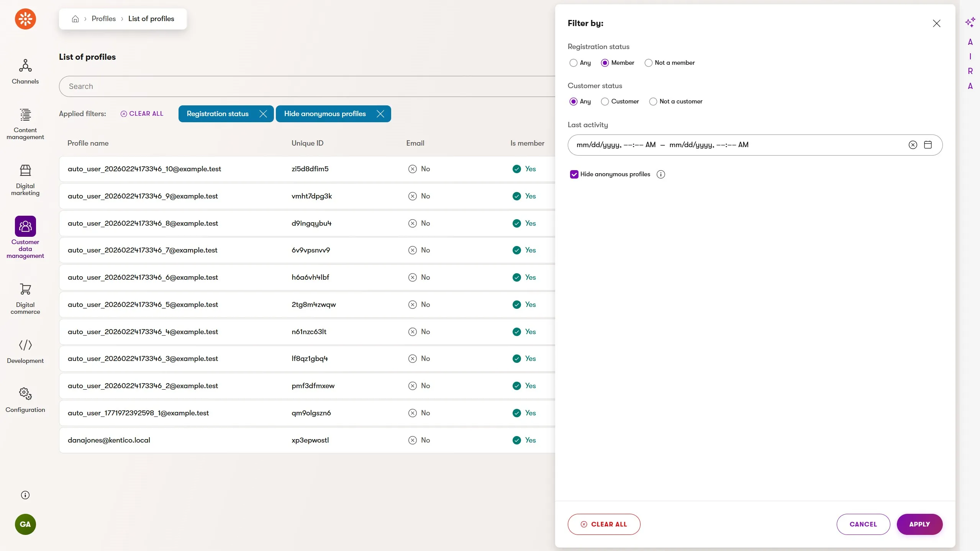
Task: Clear the Last activity date range
Action: tap(913, 145)
